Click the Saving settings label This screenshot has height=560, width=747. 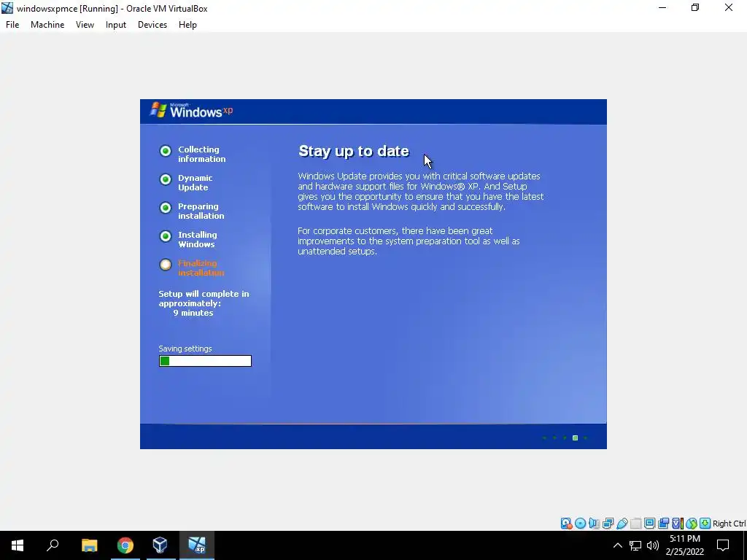[185, 349]
